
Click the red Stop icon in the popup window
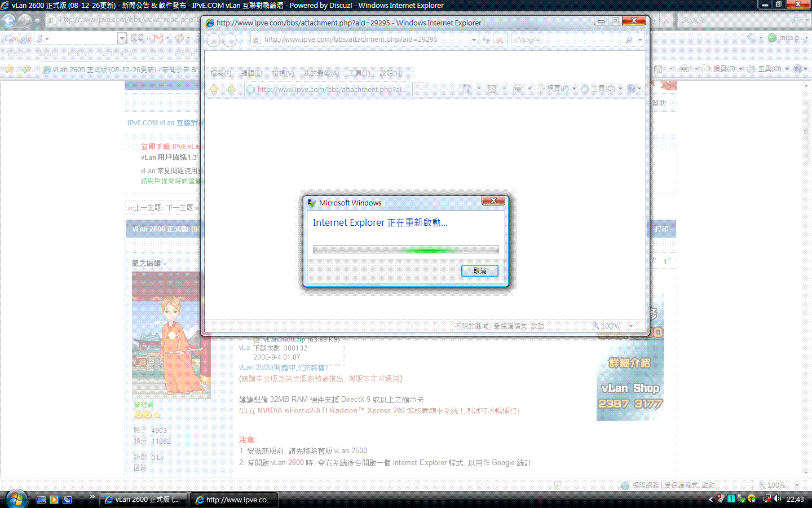coord(500,40)
